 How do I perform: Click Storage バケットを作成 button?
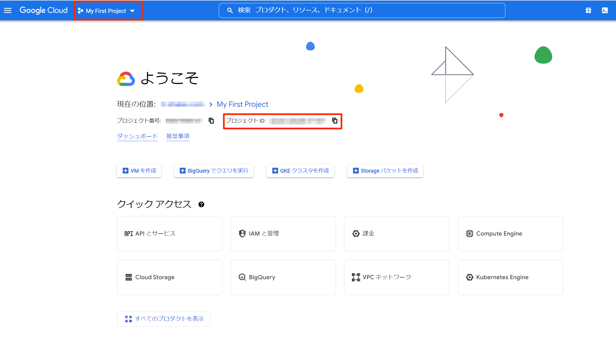[385, 171]
